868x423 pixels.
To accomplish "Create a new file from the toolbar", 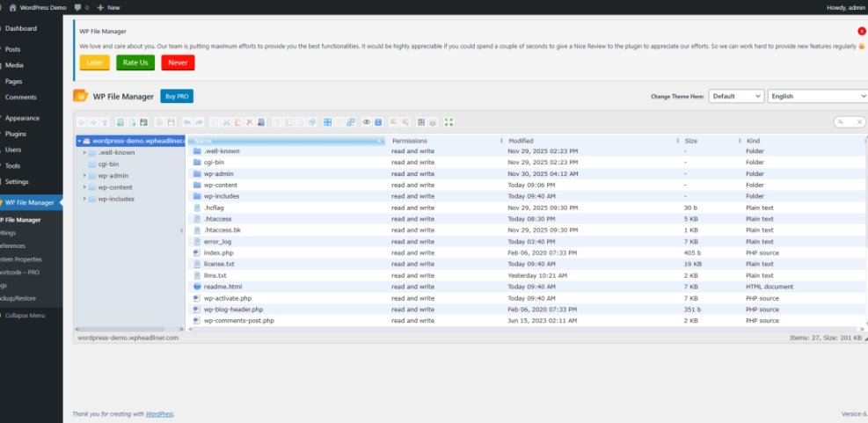I will point(132,122).
